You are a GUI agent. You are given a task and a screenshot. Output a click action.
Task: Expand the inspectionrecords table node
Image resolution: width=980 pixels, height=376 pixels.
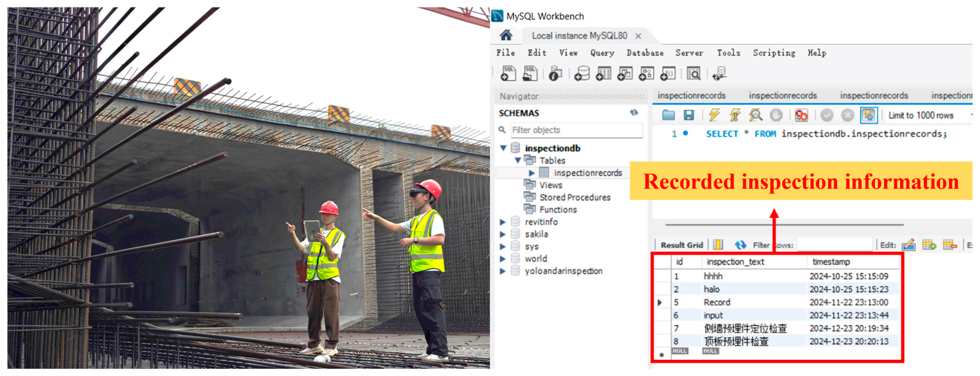tap(532, 173)
